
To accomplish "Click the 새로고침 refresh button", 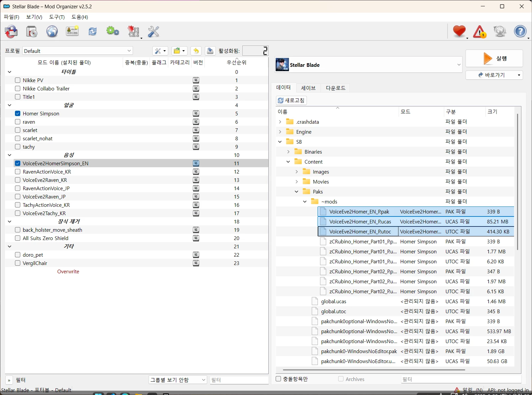I will (291, 100).
